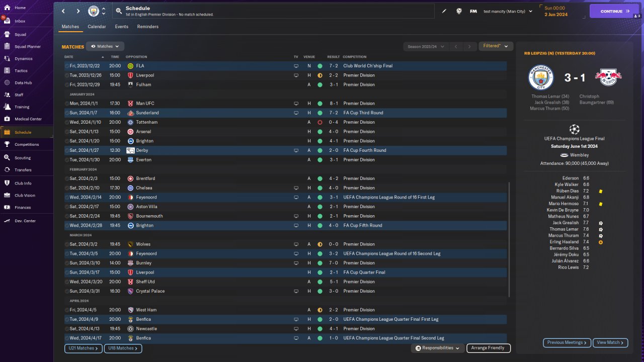
Task: Click the match list vertical scrollbar
Action: coord(510,239)
